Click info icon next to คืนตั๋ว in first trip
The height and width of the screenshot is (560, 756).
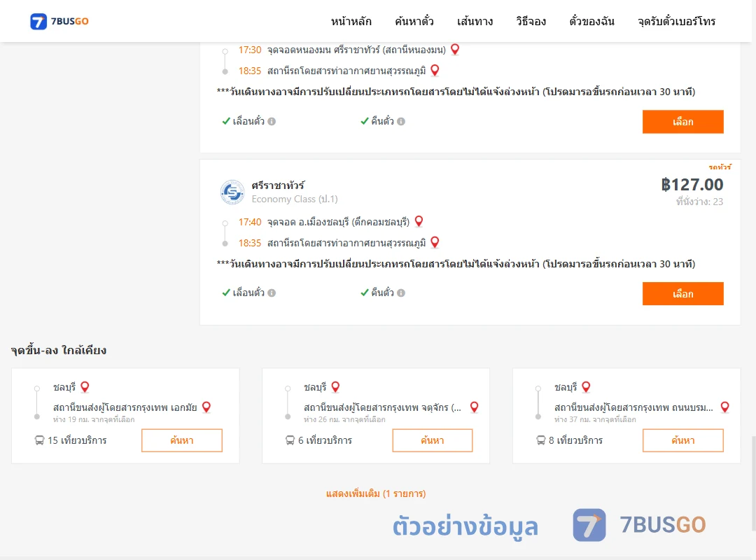click(401, 122)
